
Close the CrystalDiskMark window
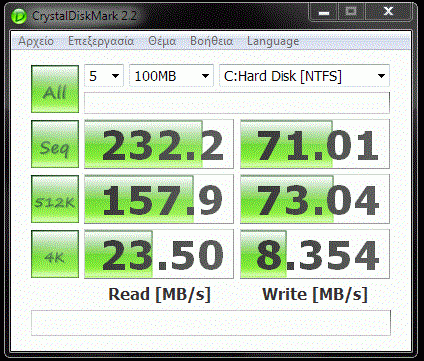(388, 12)
